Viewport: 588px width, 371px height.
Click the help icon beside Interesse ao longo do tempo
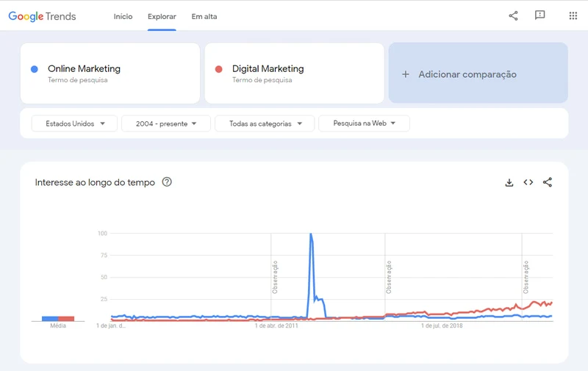tap(167, 181)
